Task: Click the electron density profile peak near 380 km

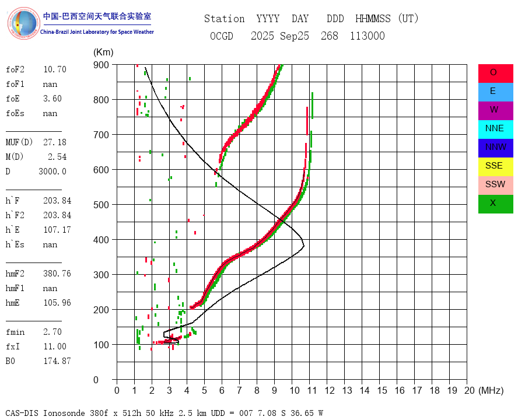Action: coord(303,246)
